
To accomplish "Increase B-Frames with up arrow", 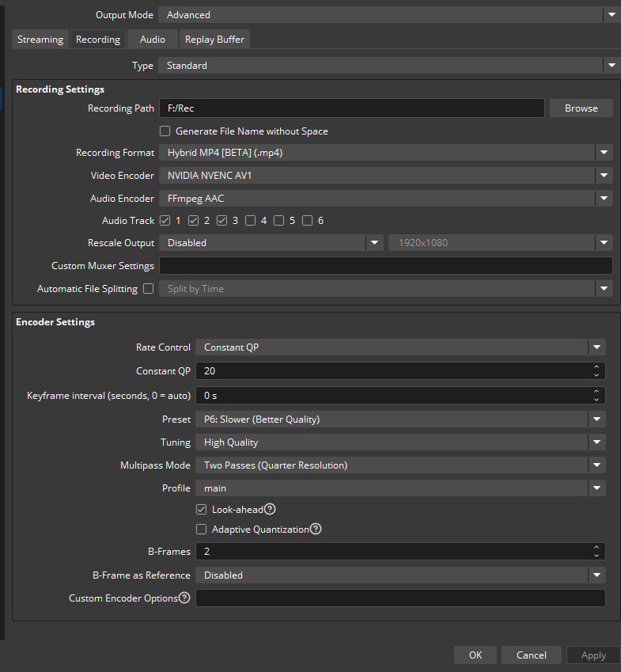I will click(596, 548).
